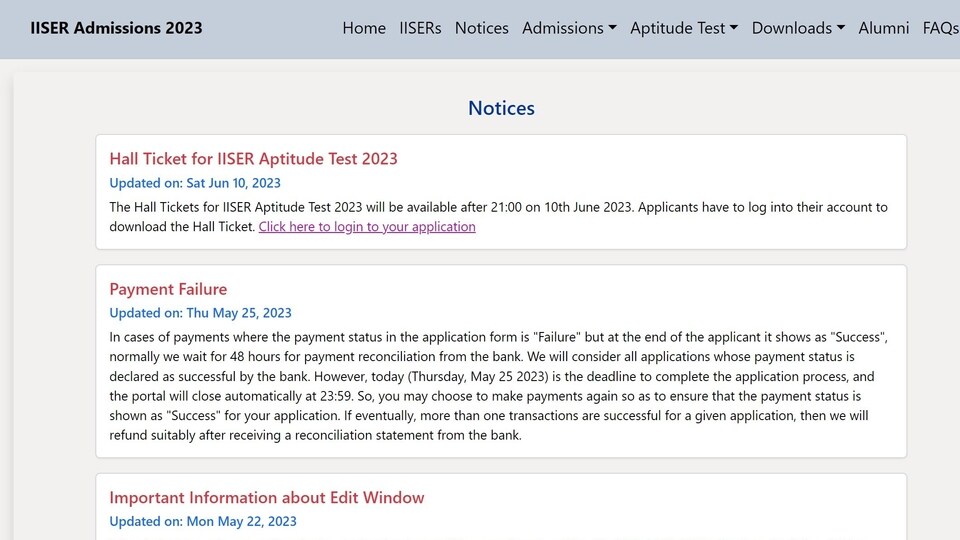The height and width of the screenshot is (540, 960).
Task: Expand the Downloads dropdown menu
Action: pyautogui.click(x=798, y=28)
